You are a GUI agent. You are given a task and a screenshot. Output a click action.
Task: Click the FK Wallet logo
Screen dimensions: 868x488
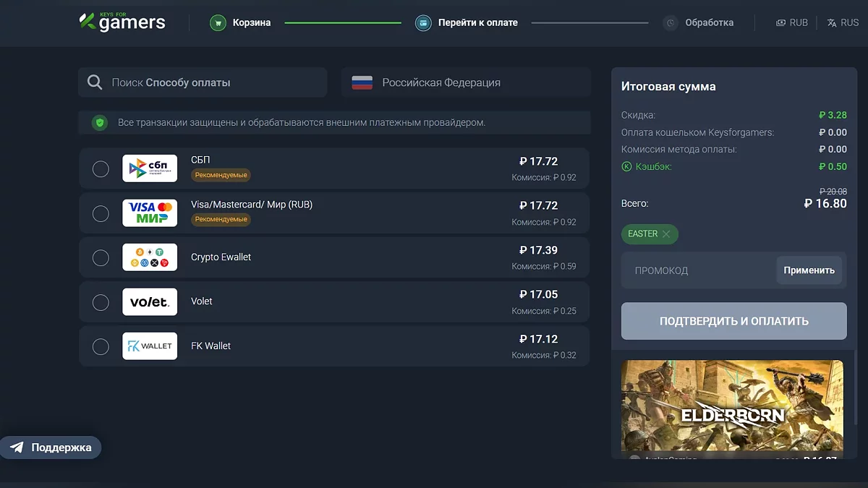(150, 346)
